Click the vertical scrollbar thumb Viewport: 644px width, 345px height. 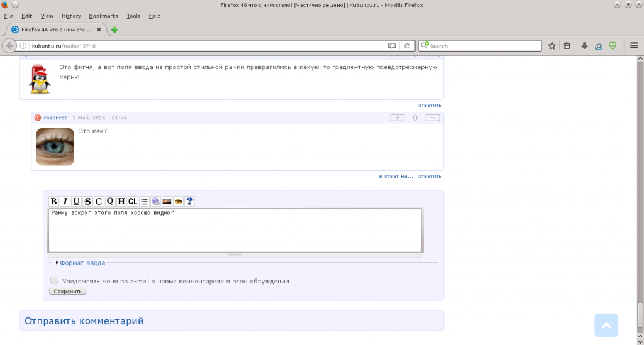(x=640, y=314)
